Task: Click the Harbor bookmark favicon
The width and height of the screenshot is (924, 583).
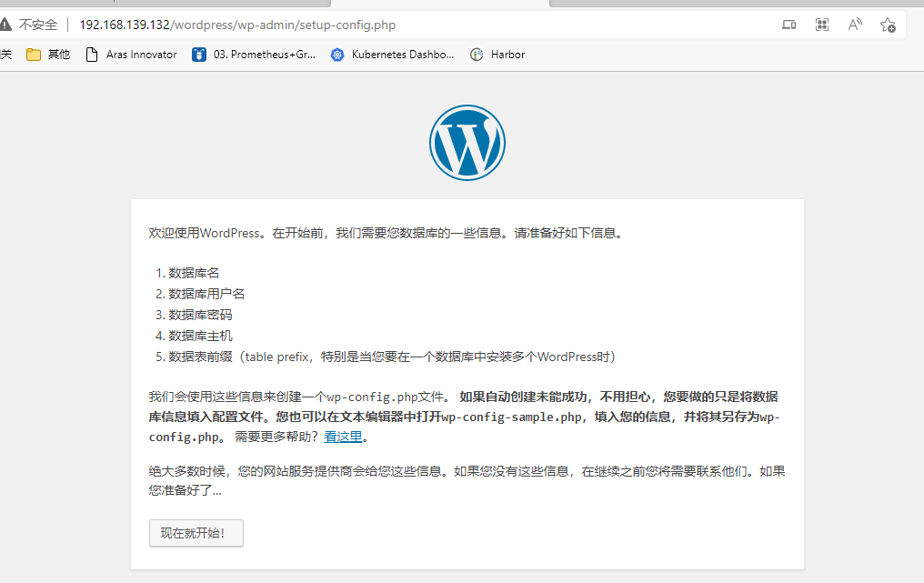Action: (x=477, y=55)
